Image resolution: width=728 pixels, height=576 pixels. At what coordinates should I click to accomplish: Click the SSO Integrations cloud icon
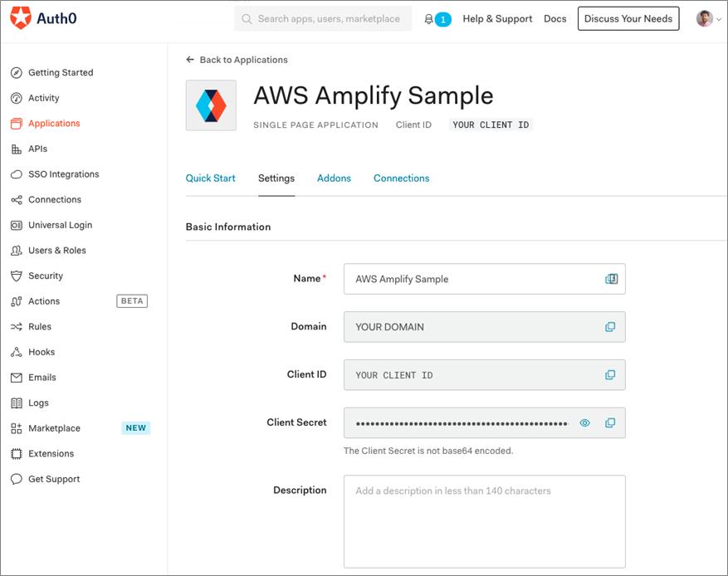17,174
